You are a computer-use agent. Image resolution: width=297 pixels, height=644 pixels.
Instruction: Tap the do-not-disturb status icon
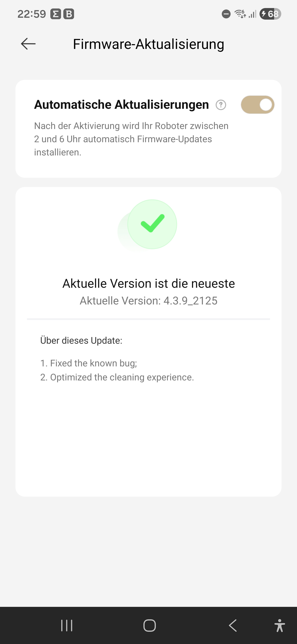226,14
